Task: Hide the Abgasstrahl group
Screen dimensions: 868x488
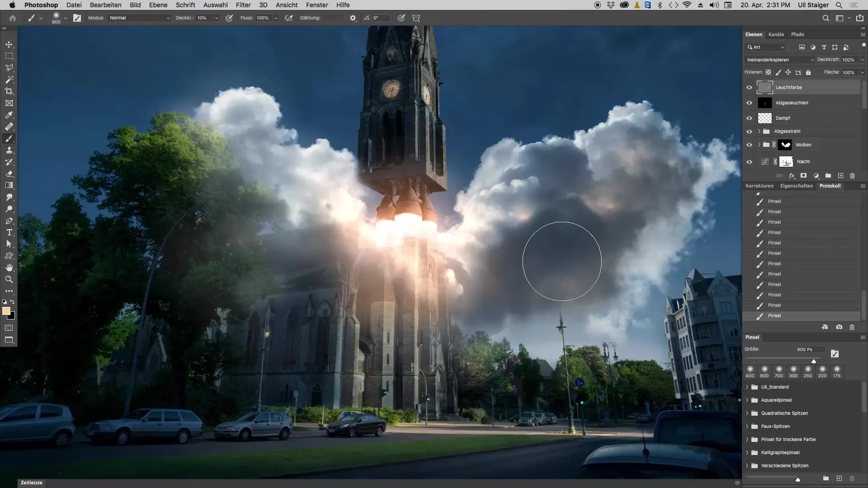Action: tap(749, 131)
